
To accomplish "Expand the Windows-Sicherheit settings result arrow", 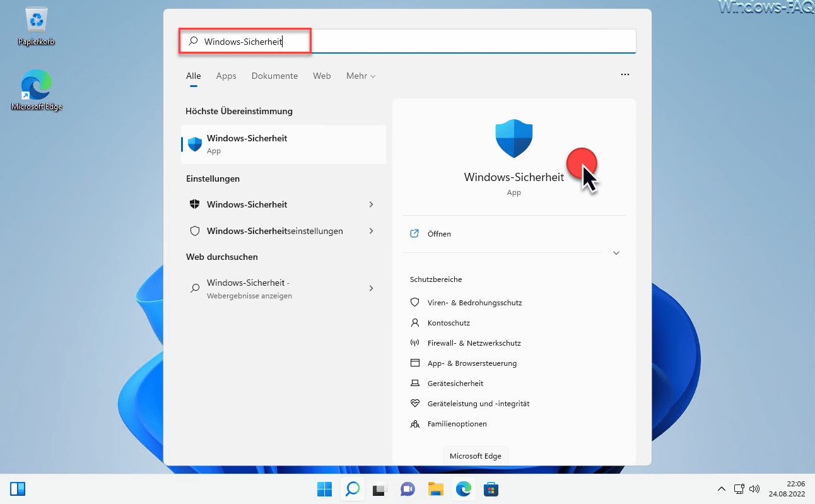I will pyautogui.click(x=371, y=204).
